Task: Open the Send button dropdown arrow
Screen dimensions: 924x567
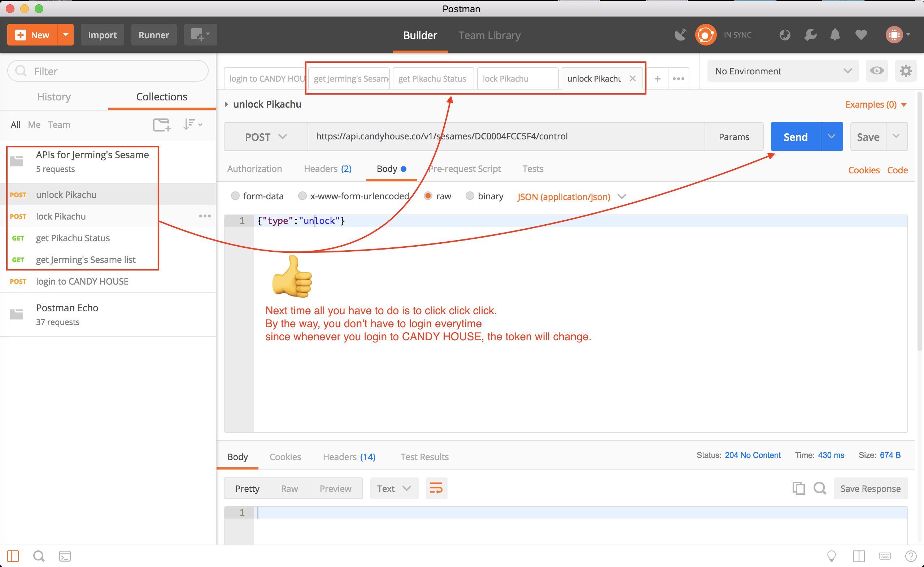Action: click(x=832, y=137)
